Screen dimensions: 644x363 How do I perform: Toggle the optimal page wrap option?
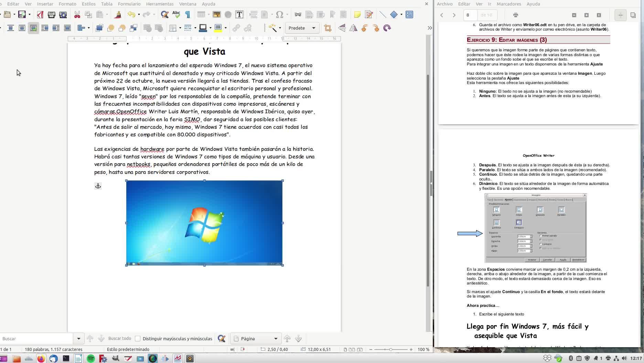coord(33,28)
